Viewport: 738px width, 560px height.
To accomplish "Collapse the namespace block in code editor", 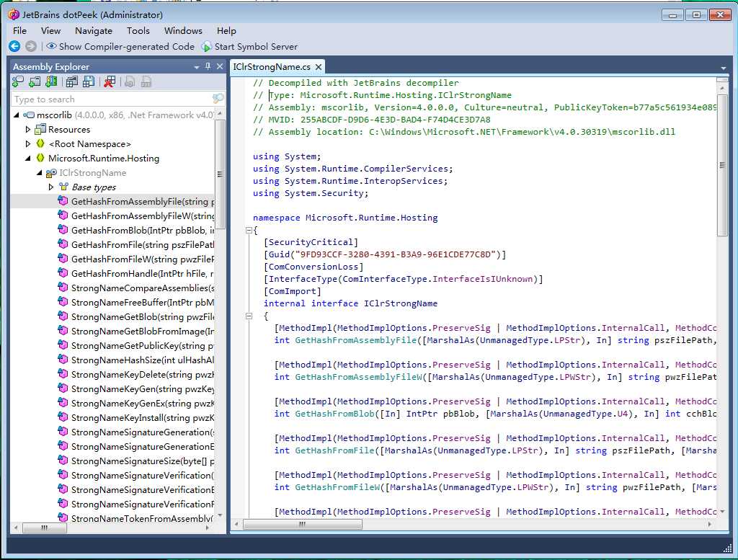I will 249,231.
